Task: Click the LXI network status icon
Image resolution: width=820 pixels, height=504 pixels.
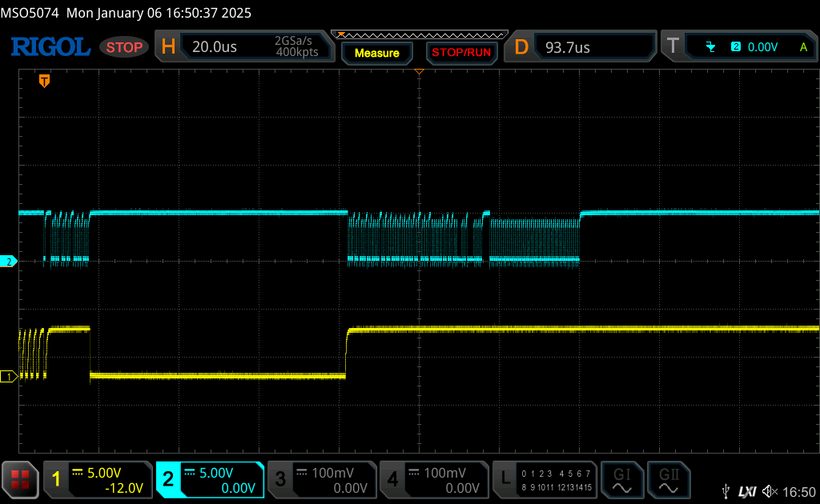Action: [x=747, y=491]
